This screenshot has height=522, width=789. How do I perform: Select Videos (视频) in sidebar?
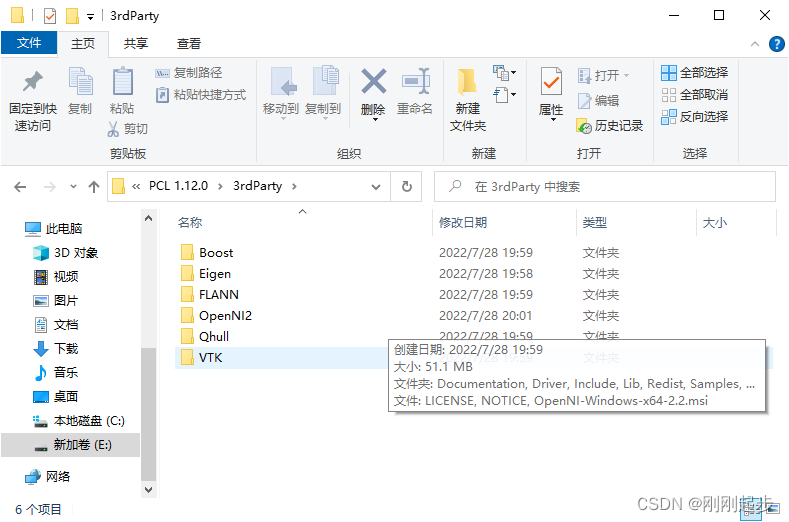pos(56,277)
